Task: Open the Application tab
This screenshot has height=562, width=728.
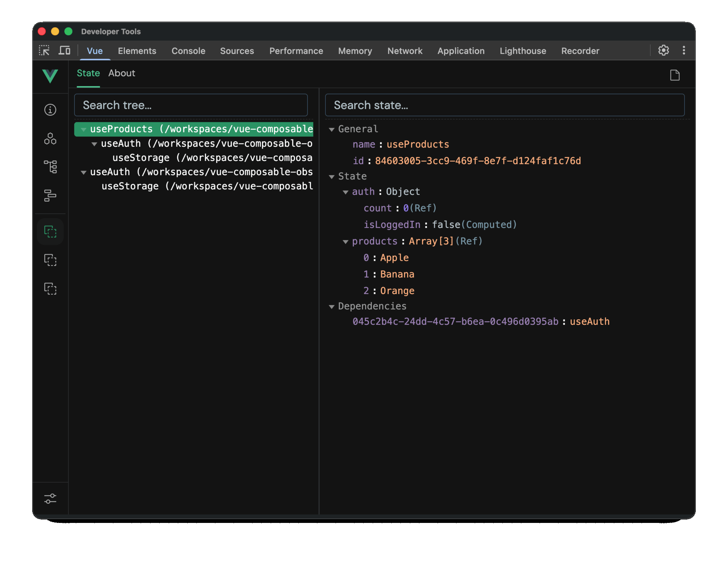Action: point(461,51)
